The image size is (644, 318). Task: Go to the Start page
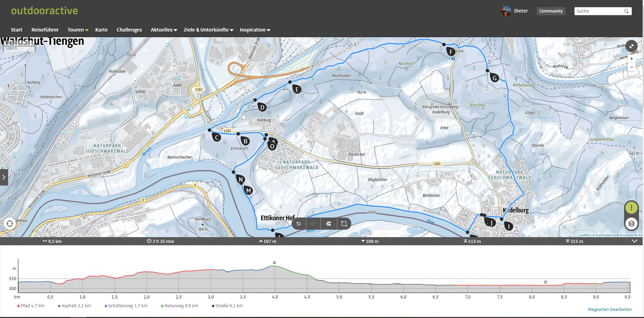(16, 30)
